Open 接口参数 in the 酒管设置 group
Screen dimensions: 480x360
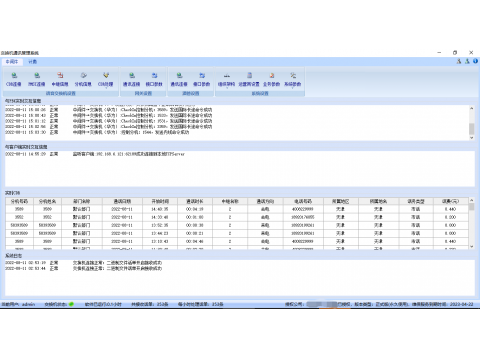click(202, 80)
